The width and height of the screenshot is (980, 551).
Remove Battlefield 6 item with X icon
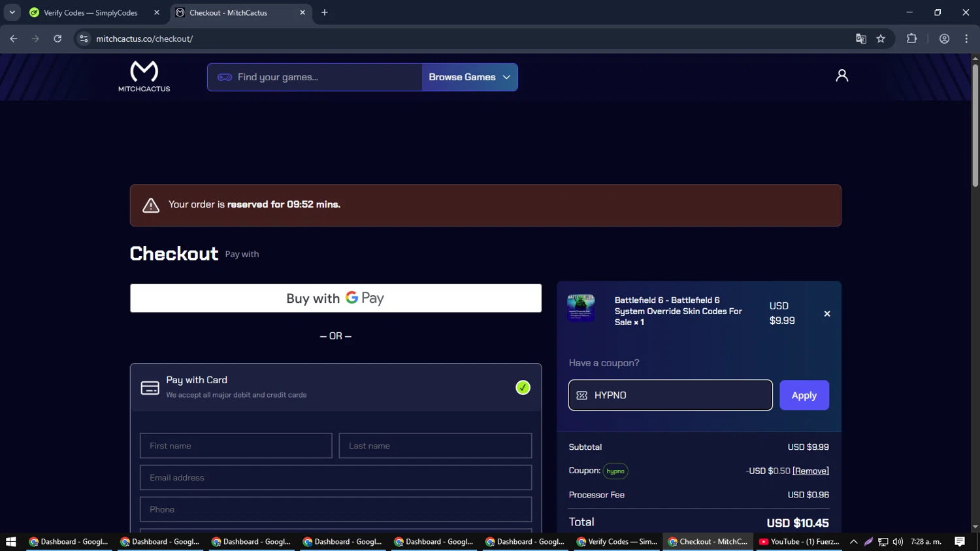[827, 314]
